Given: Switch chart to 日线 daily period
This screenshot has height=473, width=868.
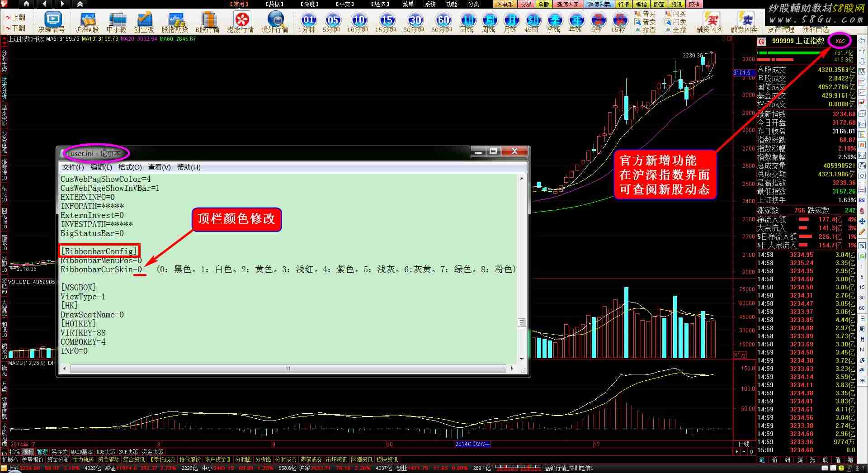Looking at the screenshot, I should [x=467, y=22].
